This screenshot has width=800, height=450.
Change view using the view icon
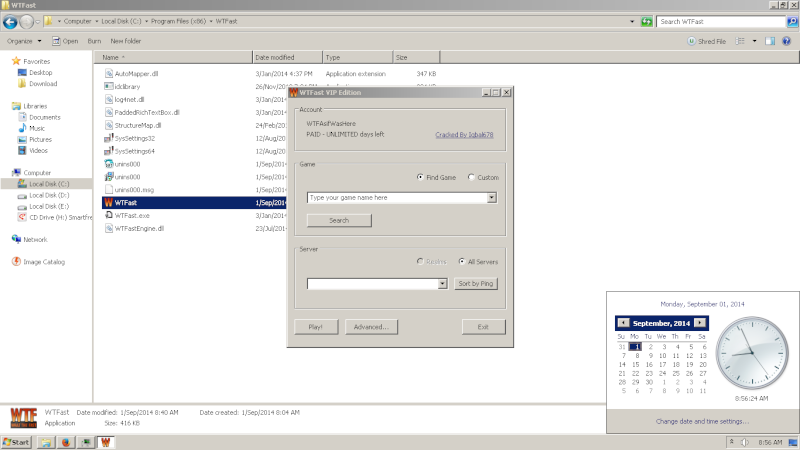(x=740, y=41)
